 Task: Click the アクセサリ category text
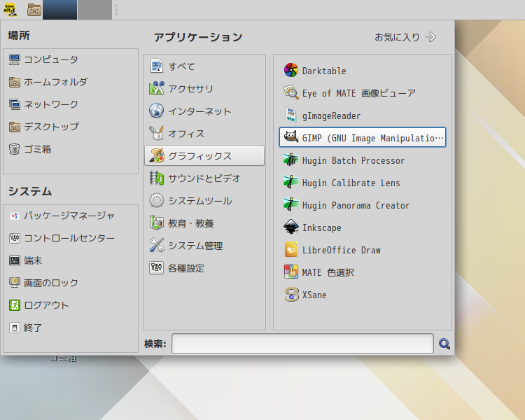(190, 89)
